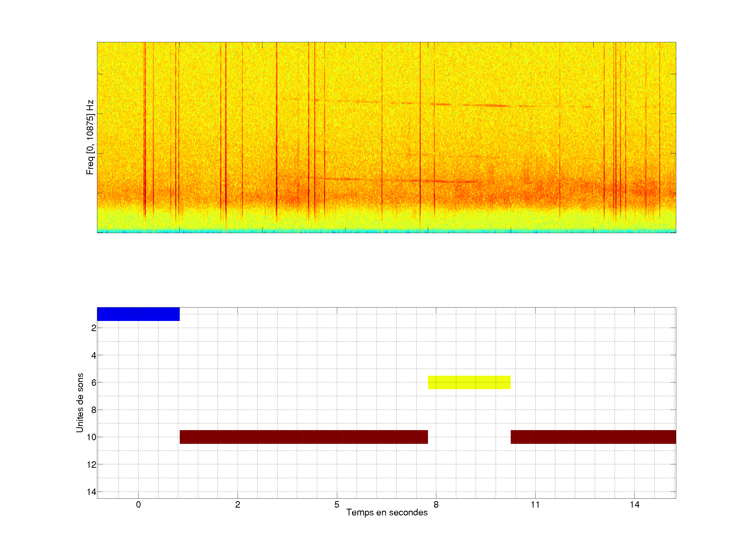Click the x-axis tick label 5

(337, 505)
